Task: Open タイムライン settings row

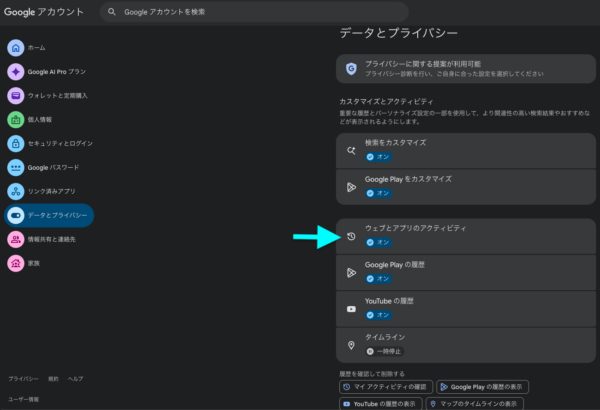Action: [x=466, y=345]
